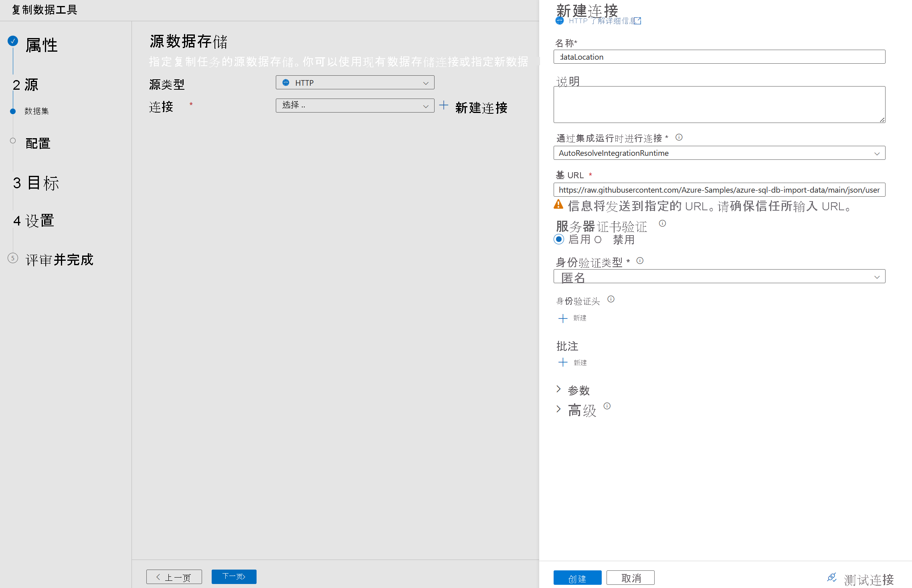Go to step 4 设置 in wizard
Screen dimensions: 912x588
pyautogui.click(x=34, y=221)
